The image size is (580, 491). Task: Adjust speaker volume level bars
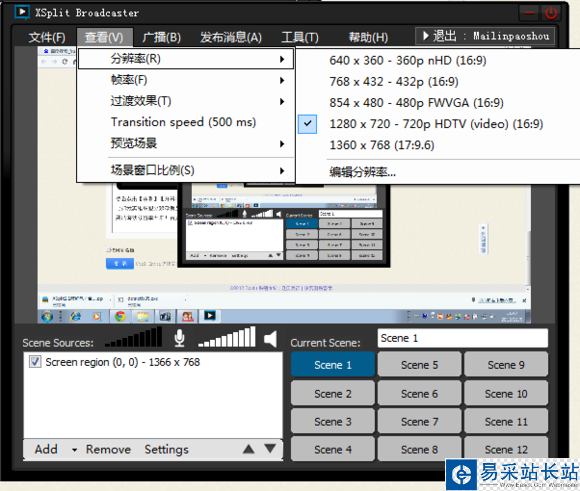[x=227, y=337]
